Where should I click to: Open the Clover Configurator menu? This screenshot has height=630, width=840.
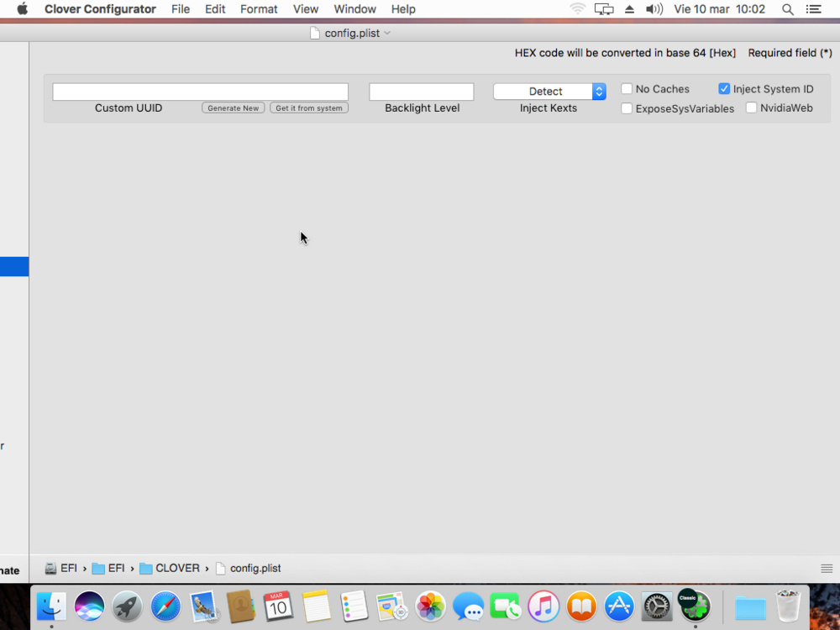[x=100, y=9]
